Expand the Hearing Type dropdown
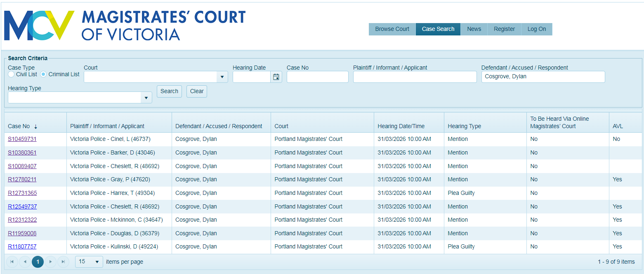The width and height of the screenshot is (644, 274). tap(146, 98)
